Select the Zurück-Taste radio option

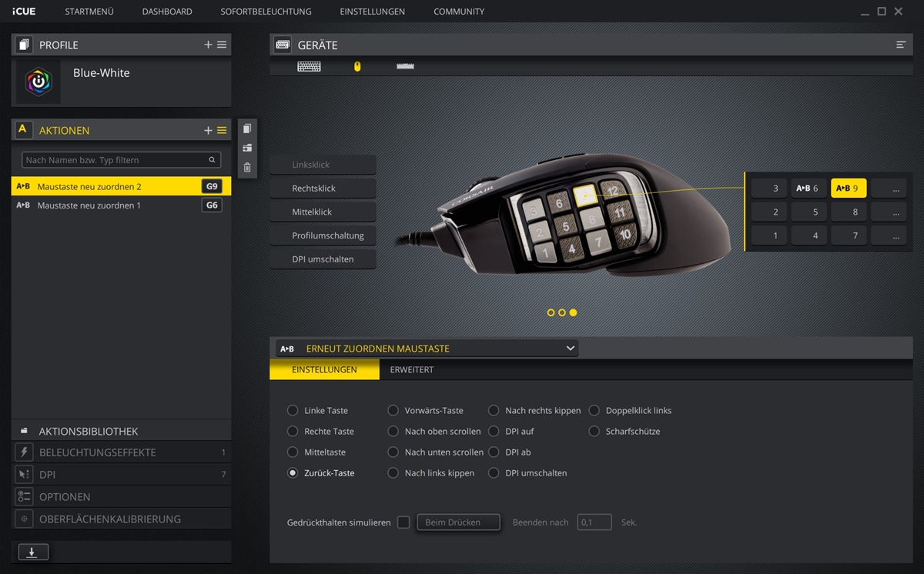(293, 473)
